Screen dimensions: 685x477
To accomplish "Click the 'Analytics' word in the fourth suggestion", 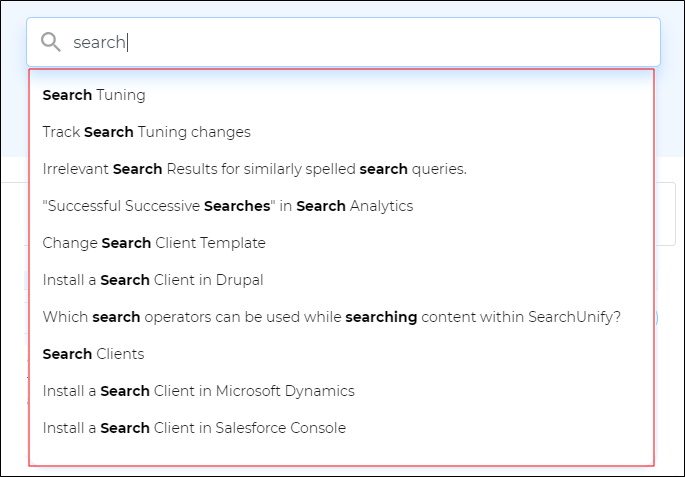I will click(x=381, y=206).
